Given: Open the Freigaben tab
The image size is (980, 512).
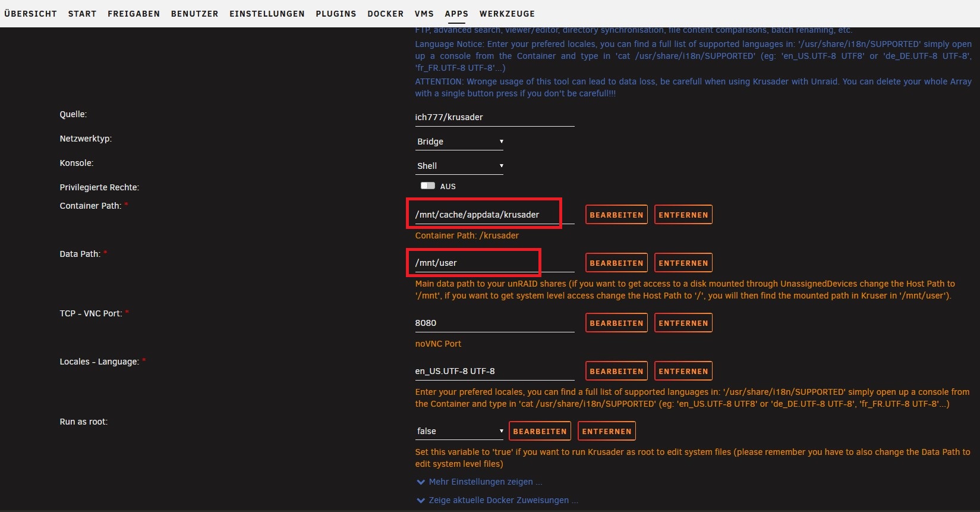Looking at the screenshot, I should pos(134,14).
